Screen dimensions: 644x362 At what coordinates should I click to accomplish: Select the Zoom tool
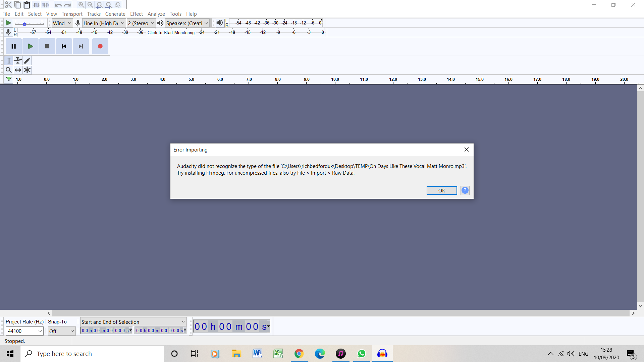[8, 70]
